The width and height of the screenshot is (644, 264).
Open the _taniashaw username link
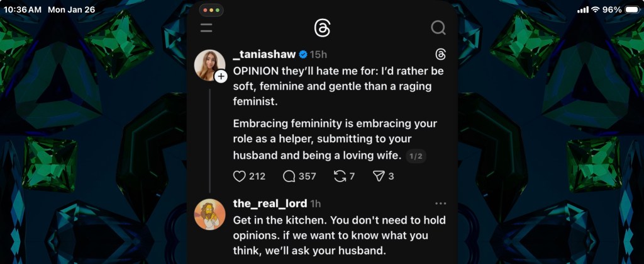click(264, 55)
